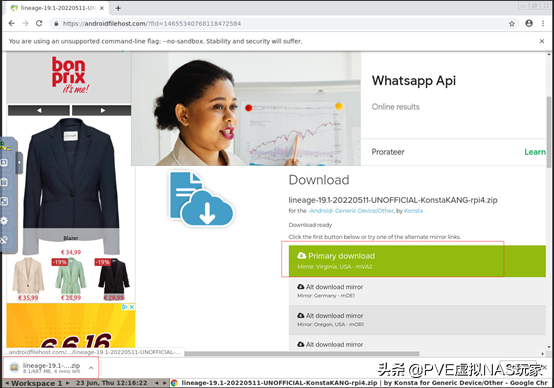Click the keyboard icon in the side panel
The width and height of the screenshot is (554, 388).
click(x=4, y=163)
